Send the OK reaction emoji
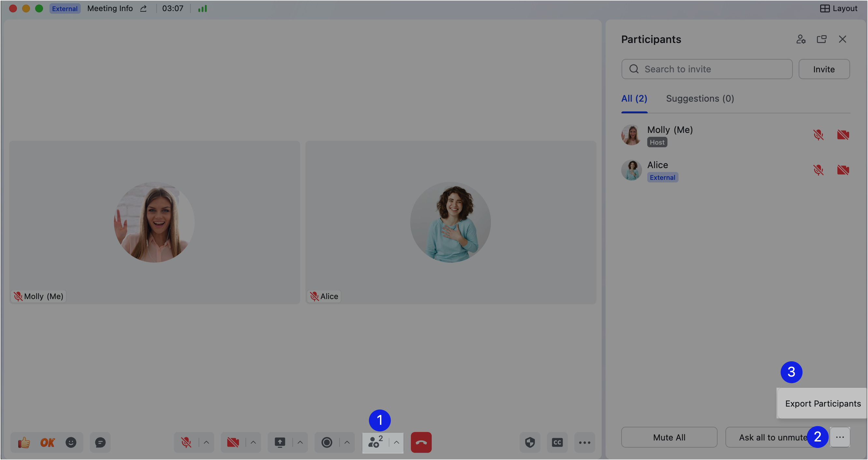 [x=47, y=442]
